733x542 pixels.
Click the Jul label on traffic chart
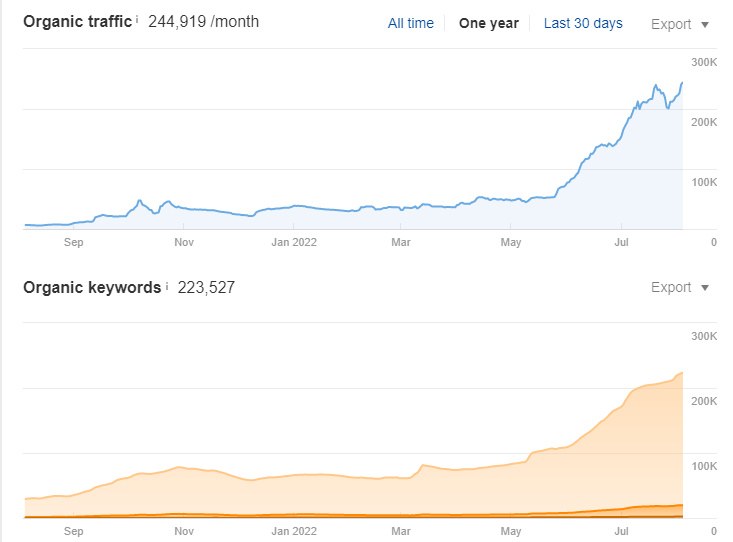[621, 241]
